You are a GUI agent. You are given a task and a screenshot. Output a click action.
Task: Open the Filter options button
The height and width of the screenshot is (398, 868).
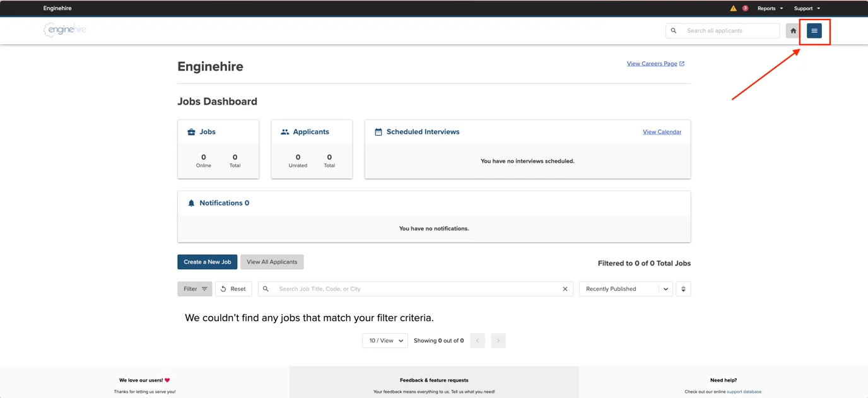pos(194,289)
